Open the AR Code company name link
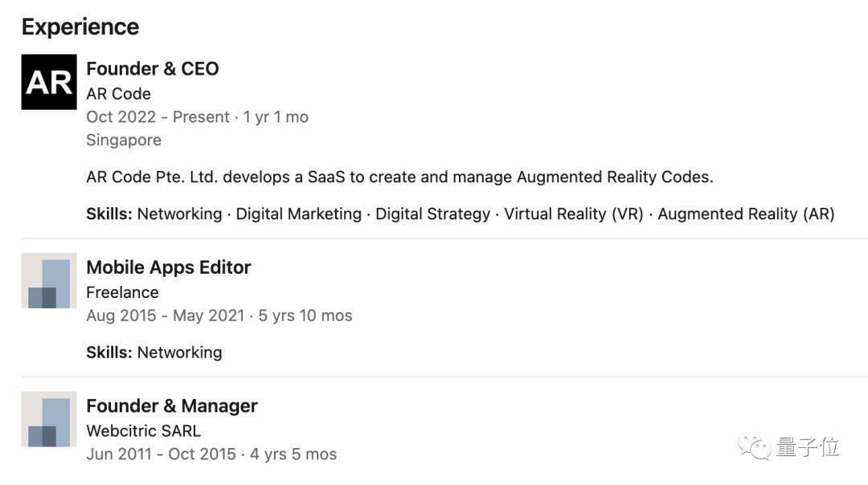 tap(118, 94)
